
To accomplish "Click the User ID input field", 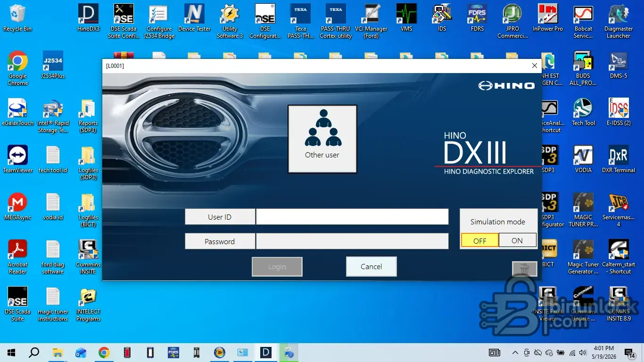I will (x=352, y=217).
